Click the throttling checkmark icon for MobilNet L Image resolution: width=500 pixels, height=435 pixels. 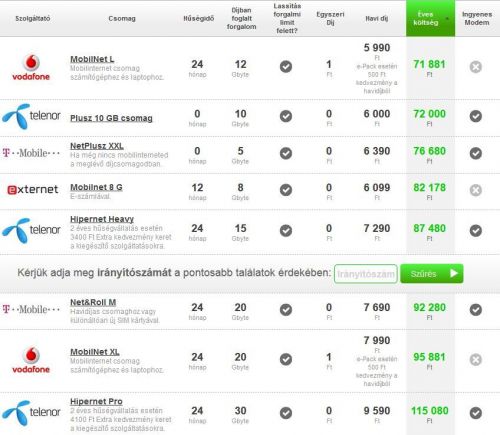tap(286, 67)
